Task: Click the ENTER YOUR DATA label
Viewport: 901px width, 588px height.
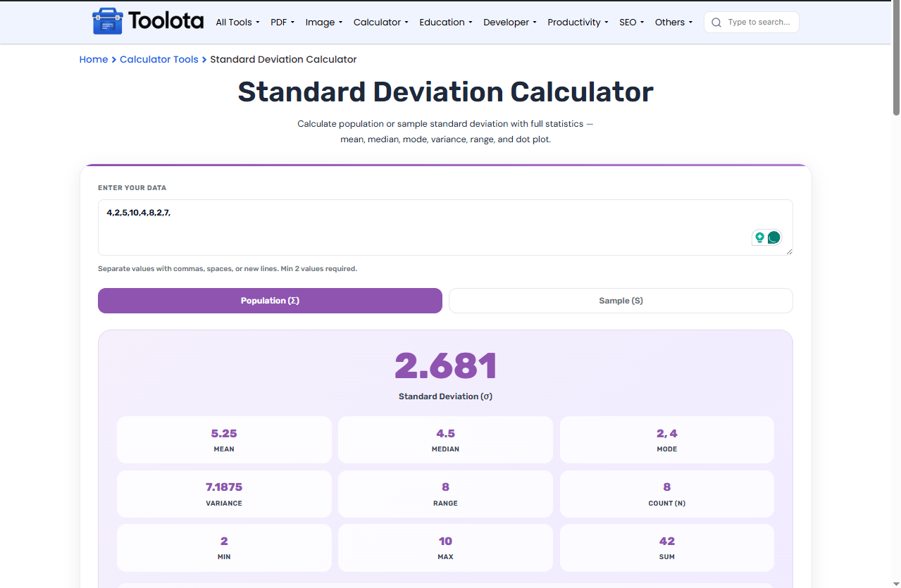Action: [x=132, y=188]
